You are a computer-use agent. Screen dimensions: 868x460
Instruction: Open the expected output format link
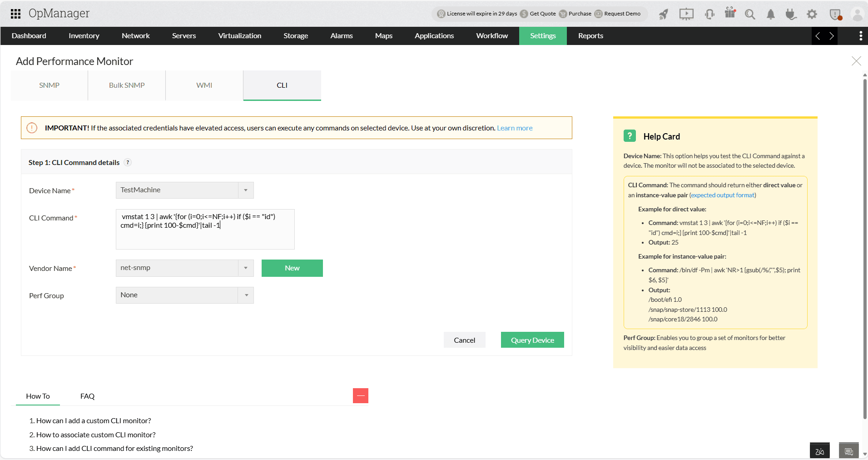coord(722,195)
